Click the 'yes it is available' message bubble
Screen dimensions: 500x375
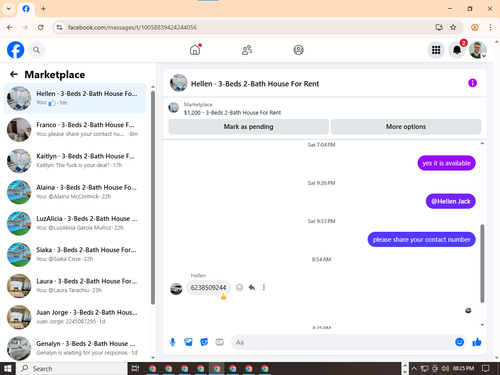(x=446, y=163)
